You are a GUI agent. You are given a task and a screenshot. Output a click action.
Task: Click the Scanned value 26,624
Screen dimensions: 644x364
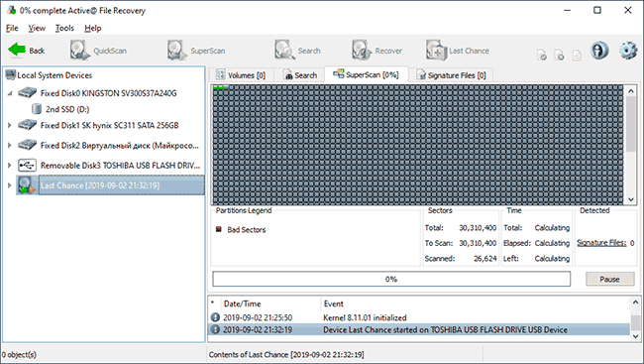484,258
